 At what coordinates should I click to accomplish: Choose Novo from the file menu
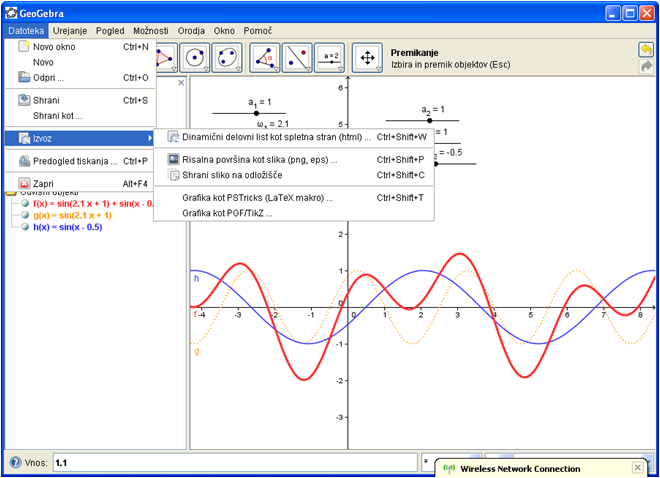(80, 62)
